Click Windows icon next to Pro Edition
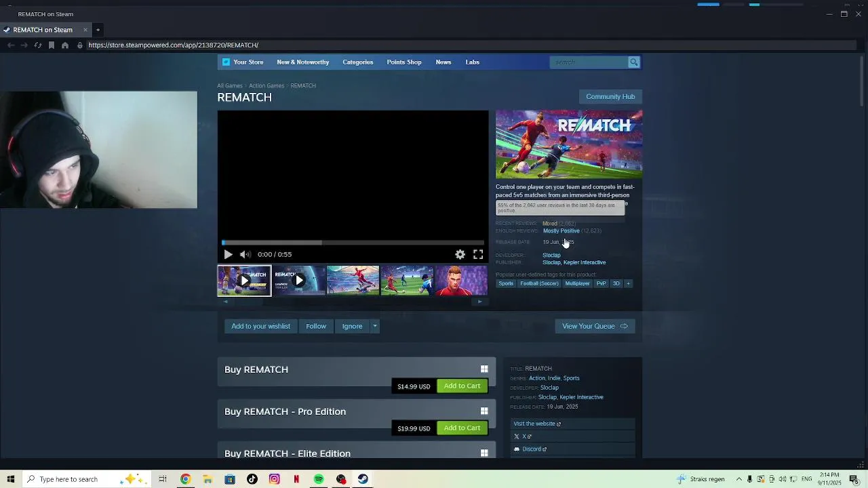The height and width of the screenshot is (488, 868). pyautogui.click(x=484, y=411)
